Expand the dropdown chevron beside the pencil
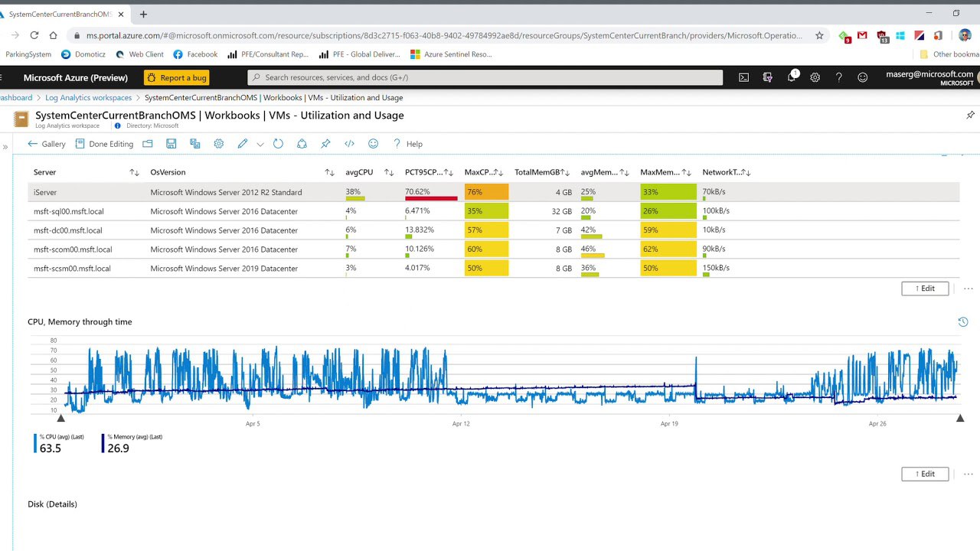The width and height of the screenshot is (980, 551). [x=260, y=144]
